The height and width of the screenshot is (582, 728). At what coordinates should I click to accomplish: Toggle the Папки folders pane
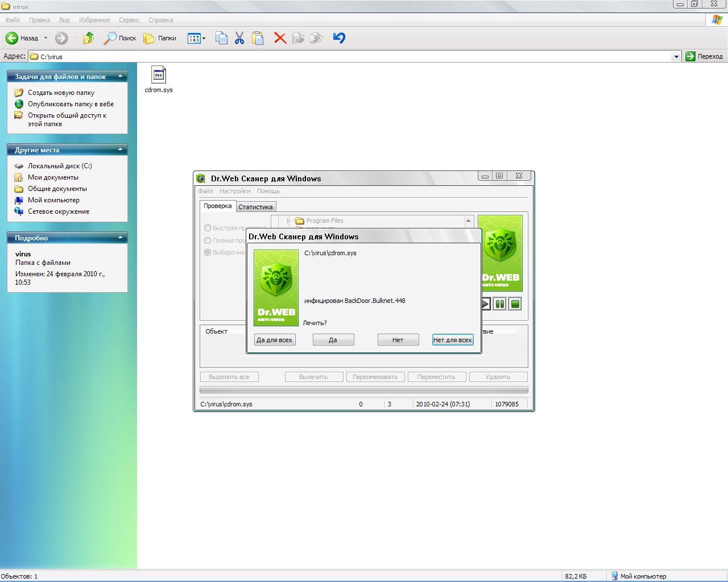click(160, 38)
